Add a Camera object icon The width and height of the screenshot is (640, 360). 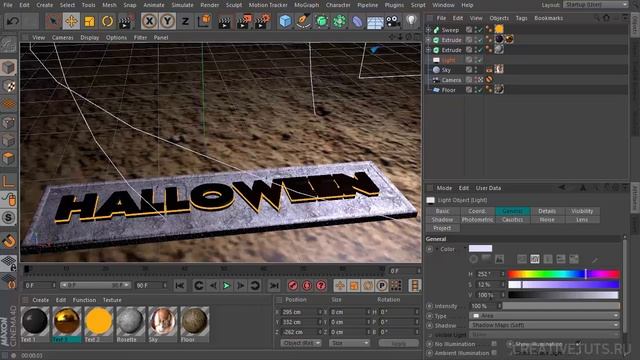tap(393, 21)
